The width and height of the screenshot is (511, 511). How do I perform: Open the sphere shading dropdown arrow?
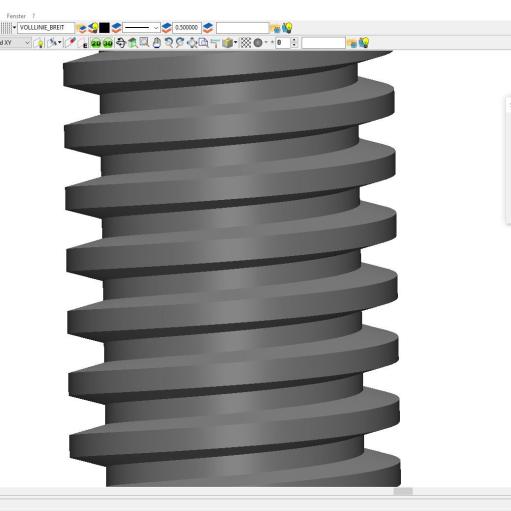click(266, 43)
